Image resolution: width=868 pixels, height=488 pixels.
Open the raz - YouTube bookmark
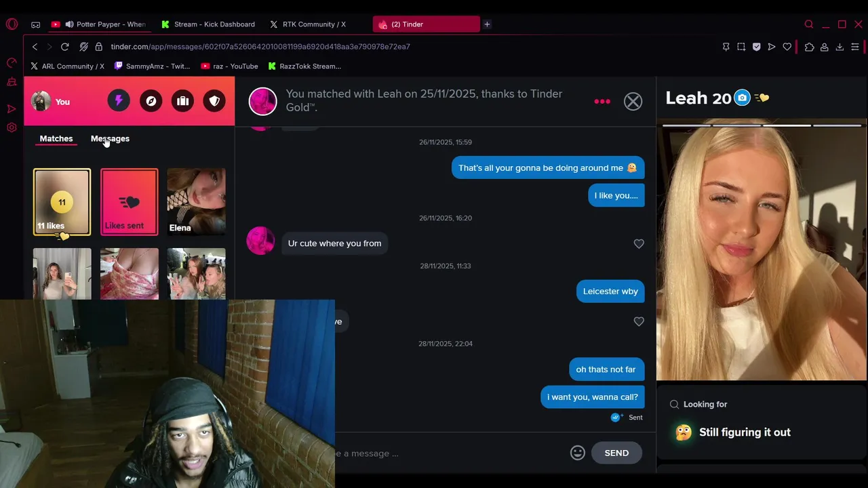click(229, 66)
